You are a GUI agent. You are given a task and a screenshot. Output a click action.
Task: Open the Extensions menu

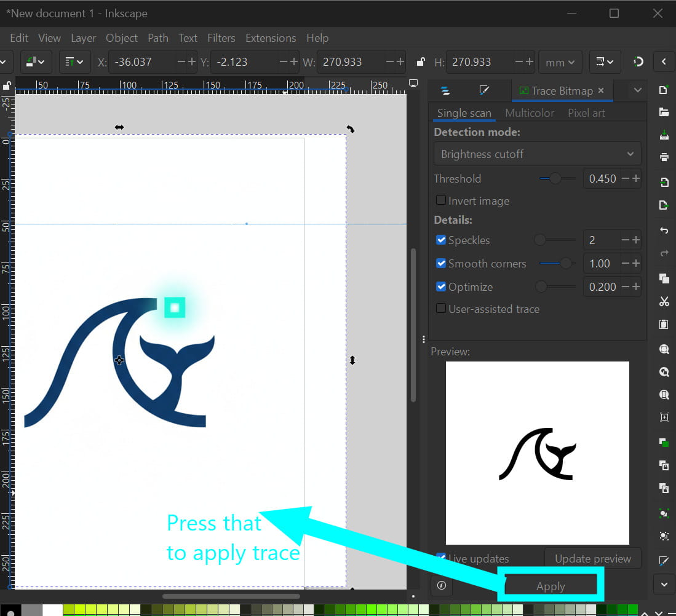tap(271, 38)
